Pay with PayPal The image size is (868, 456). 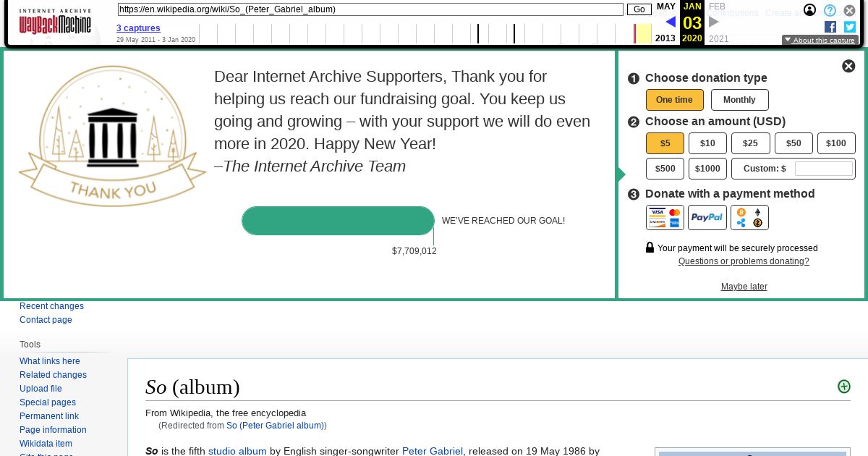707,217
